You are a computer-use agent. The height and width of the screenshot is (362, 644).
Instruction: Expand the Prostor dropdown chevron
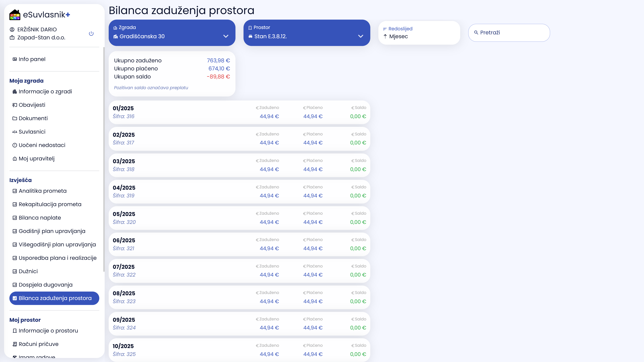[361, 36]
